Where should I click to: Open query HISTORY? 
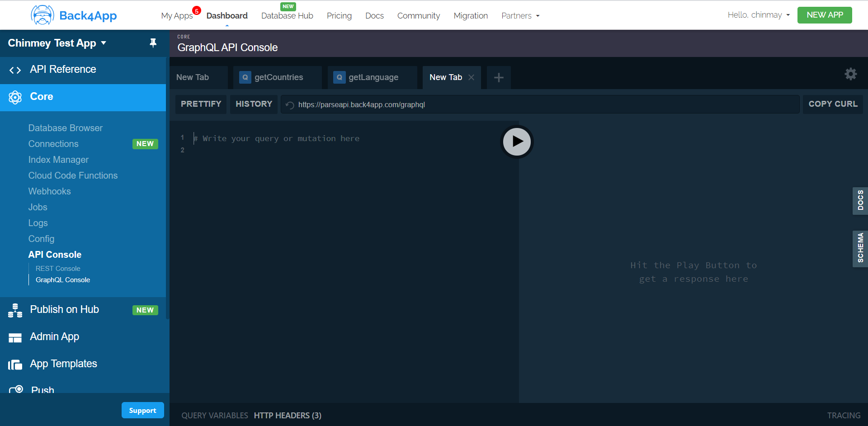click(254, 104)
